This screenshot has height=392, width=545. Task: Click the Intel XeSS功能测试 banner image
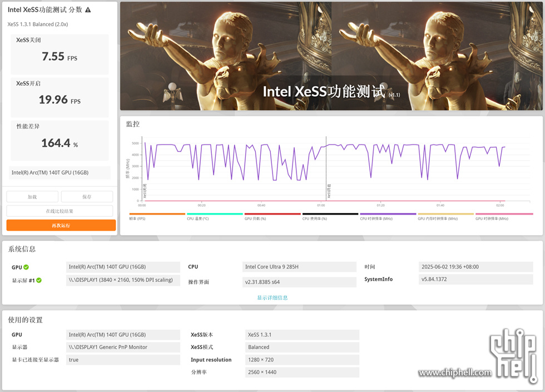[x=331, y=56]
